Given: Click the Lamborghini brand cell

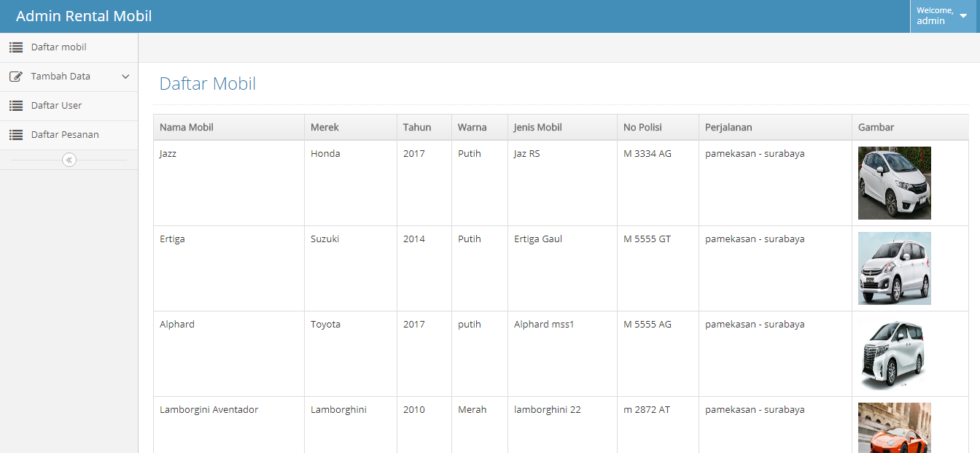Looking at the screenshot, I should point(351,425).
